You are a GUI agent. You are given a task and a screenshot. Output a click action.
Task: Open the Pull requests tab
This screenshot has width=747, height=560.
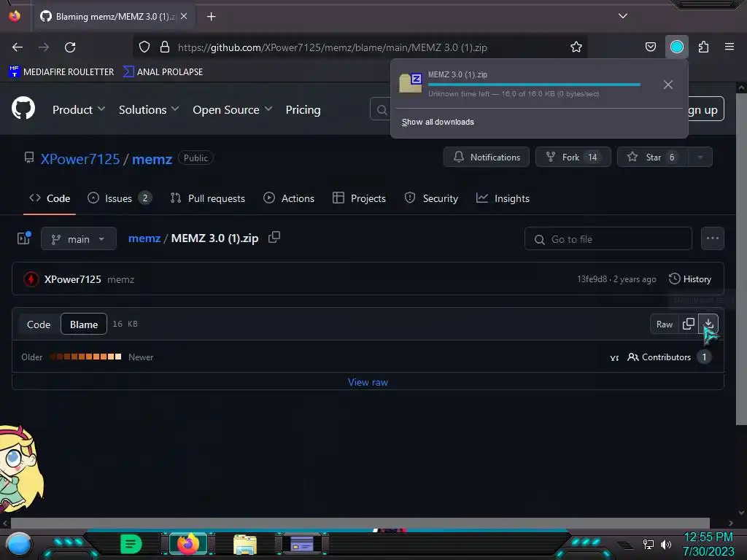pos(208,198)
